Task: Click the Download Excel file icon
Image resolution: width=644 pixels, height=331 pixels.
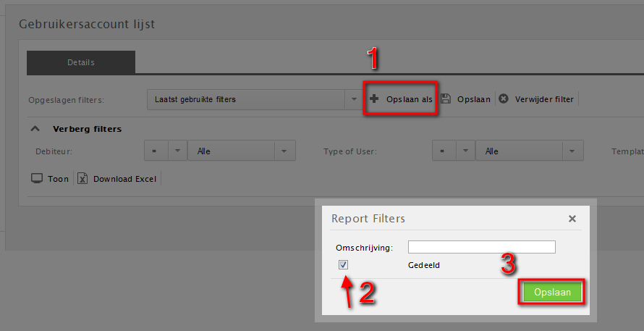Action: click(x=82, y=179)
